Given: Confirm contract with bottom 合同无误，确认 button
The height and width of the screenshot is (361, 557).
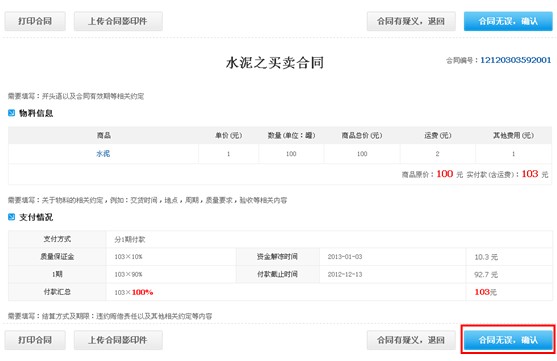Looking at the screenshot, I should click(508, 340).
